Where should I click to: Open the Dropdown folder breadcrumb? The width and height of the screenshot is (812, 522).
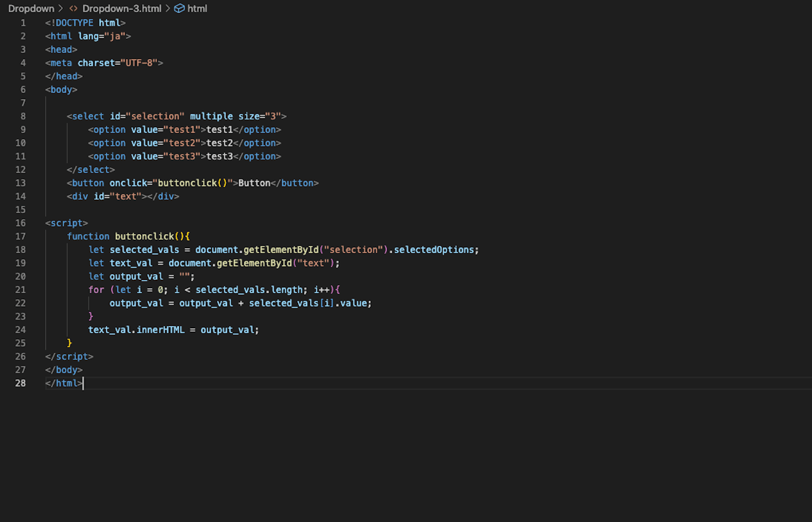tap(31, 9)
